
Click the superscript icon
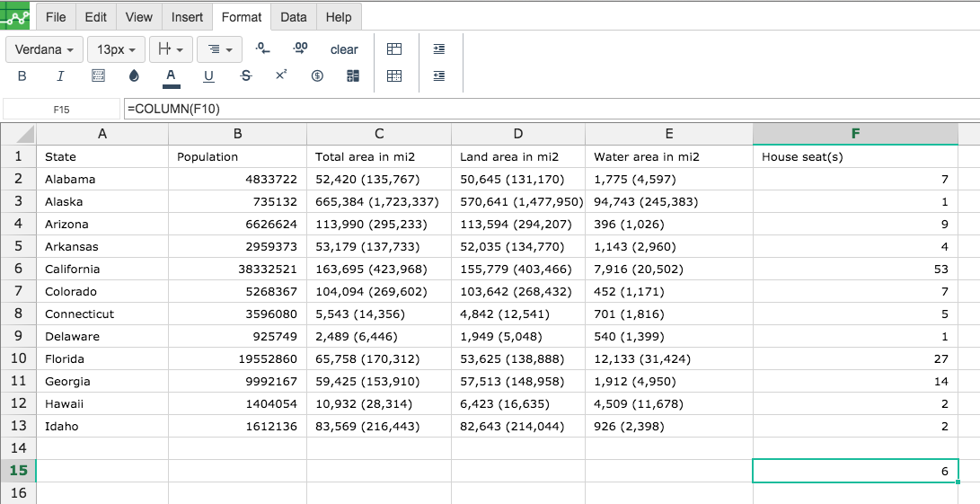[x=281, y=76]
